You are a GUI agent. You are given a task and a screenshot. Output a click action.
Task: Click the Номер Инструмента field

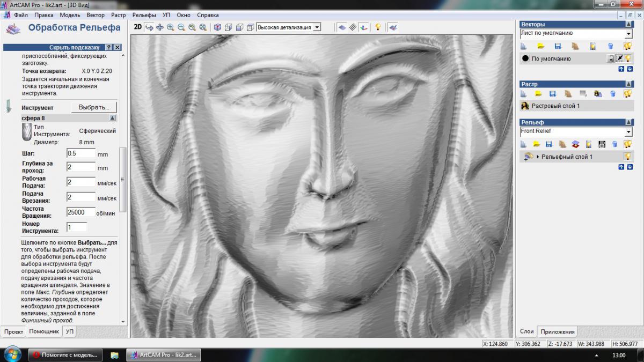click(76, 227)
